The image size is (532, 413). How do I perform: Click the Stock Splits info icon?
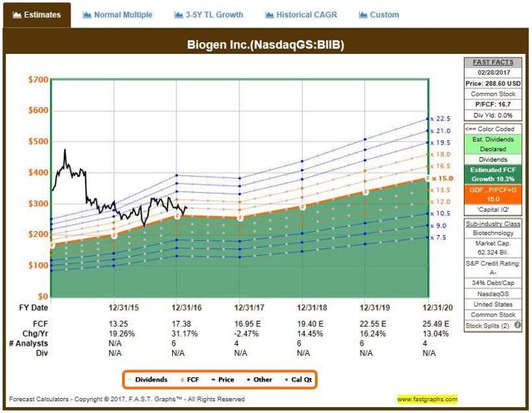click(517, 325)
